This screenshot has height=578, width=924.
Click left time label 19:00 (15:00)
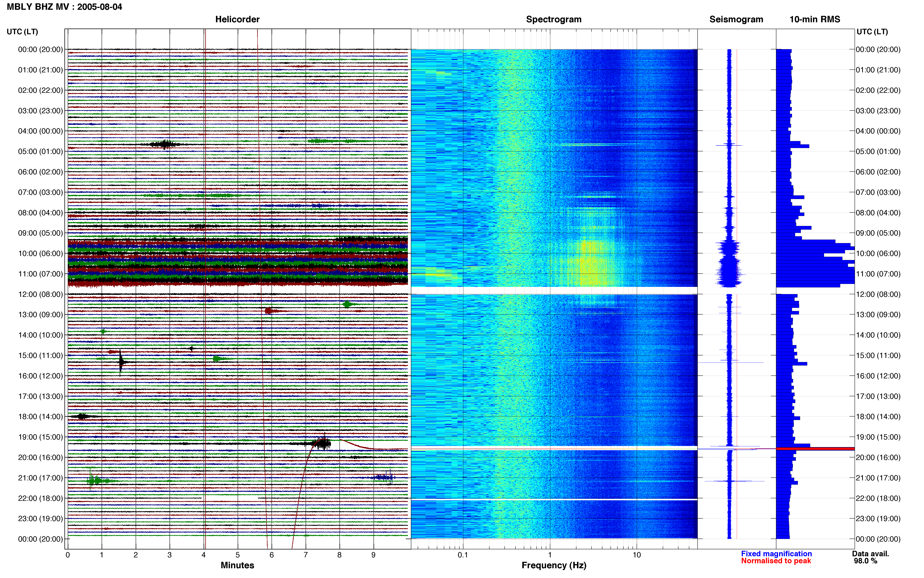41,437
